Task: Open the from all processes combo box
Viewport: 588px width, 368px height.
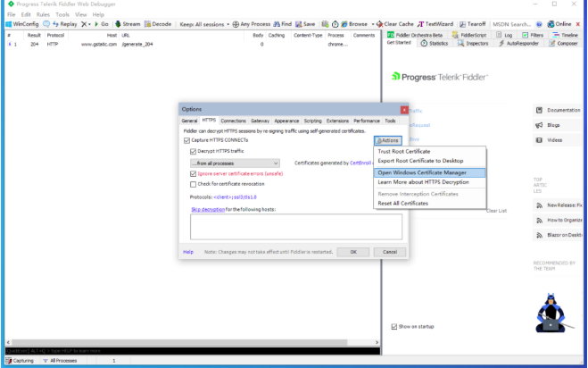Action: (x=235, y=163)
